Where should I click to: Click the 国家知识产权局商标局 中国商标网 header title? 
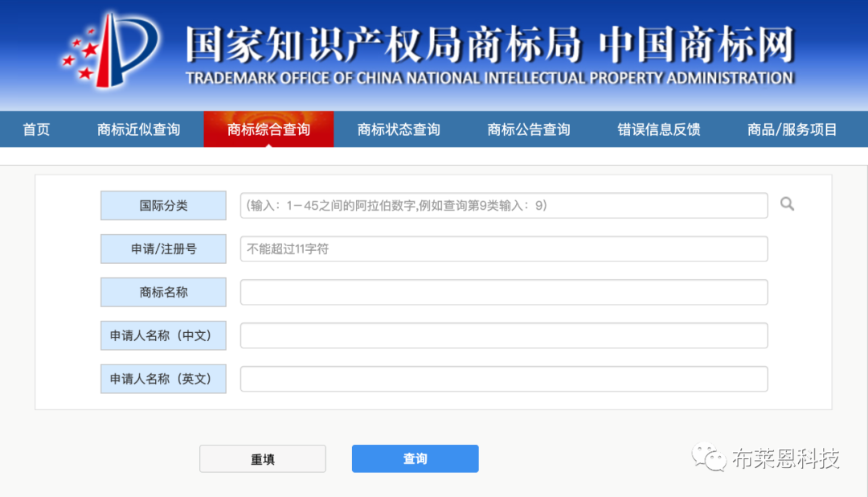point(490,44)
